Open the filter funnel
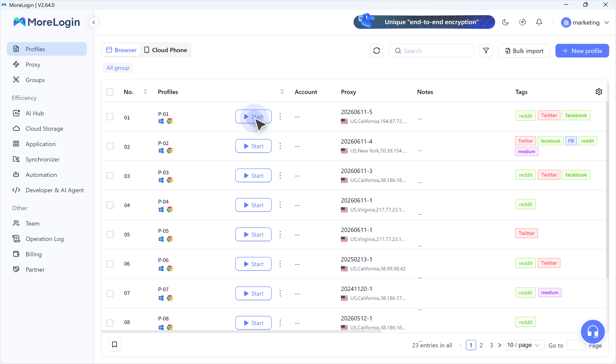 tap(486, 51)
